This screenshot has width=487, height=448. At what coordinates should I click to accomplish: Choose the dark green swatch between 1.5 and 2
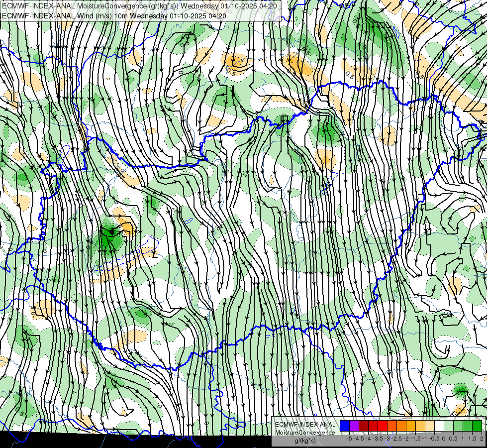[x=477, y=426]
